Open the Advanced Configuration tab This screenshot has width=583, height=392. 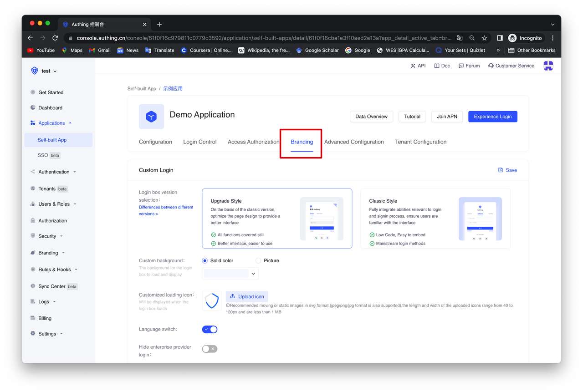coord(354,142)
